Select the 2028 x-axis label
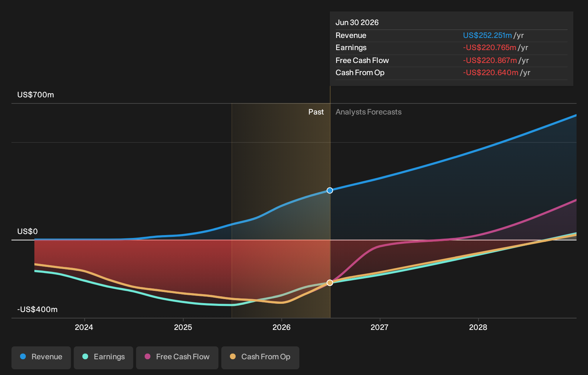The height and width of the screenshot is (375, 588). (478, 327)
